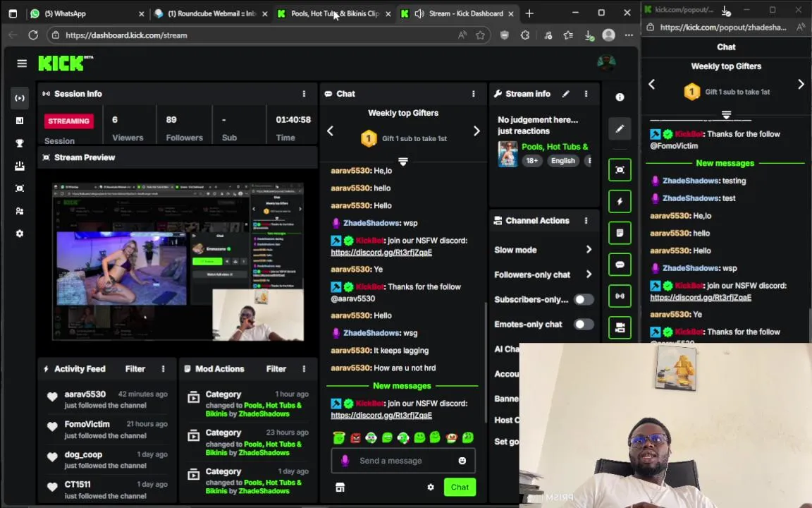Edit stream info via header pencil icon
812x508 pixels.
[x=566, y=94]
